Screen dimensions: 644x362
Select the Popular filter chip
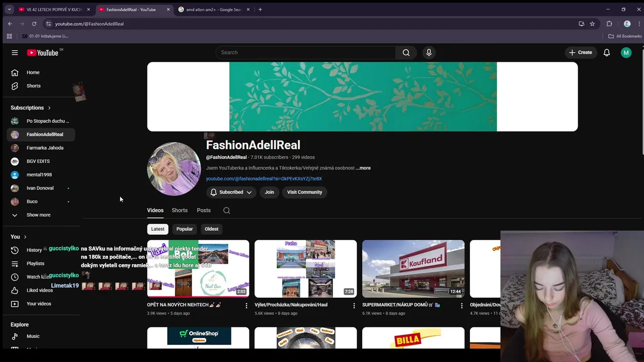[184, 229]
